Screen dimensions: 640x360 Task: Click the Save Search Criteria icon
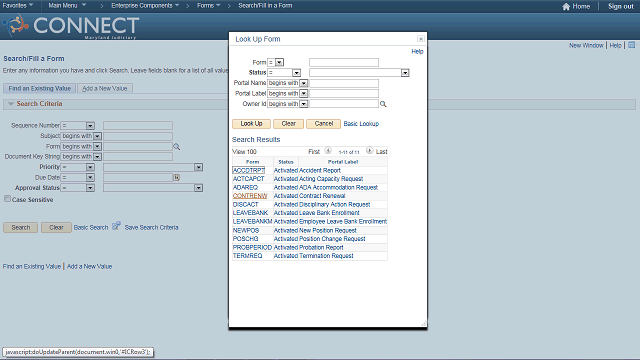(116, 226)
